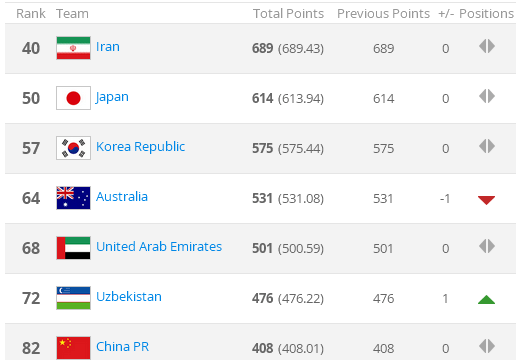
Task: Open the Australia team link
Action: (x=122, y=197)
